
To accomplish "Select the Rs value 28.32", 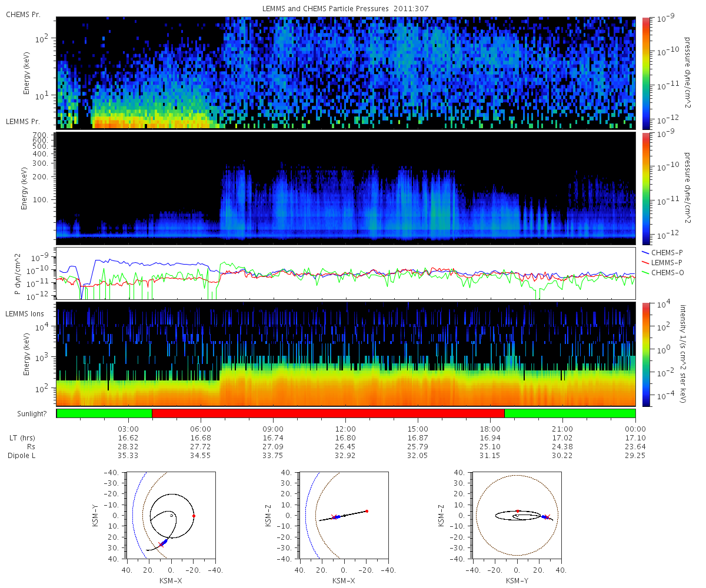I will [x=128, y=447].
